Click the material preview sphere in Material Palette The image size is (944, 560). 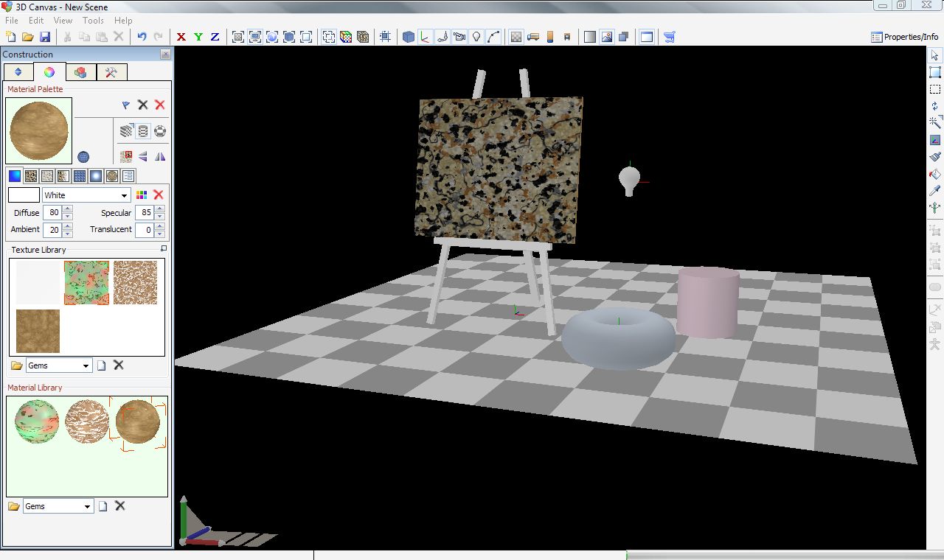tap(39, 130)
